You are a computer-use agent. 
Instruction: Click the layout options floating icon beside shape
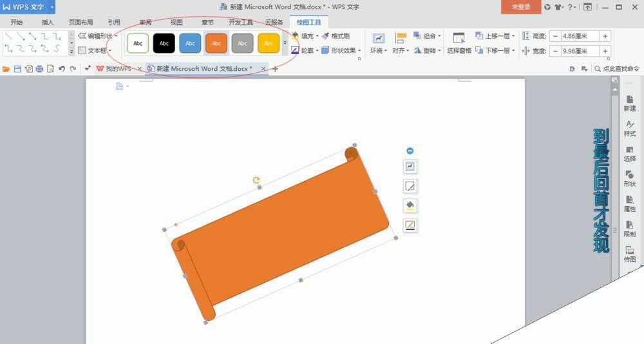pyautogui.click(x=410, y=166)
